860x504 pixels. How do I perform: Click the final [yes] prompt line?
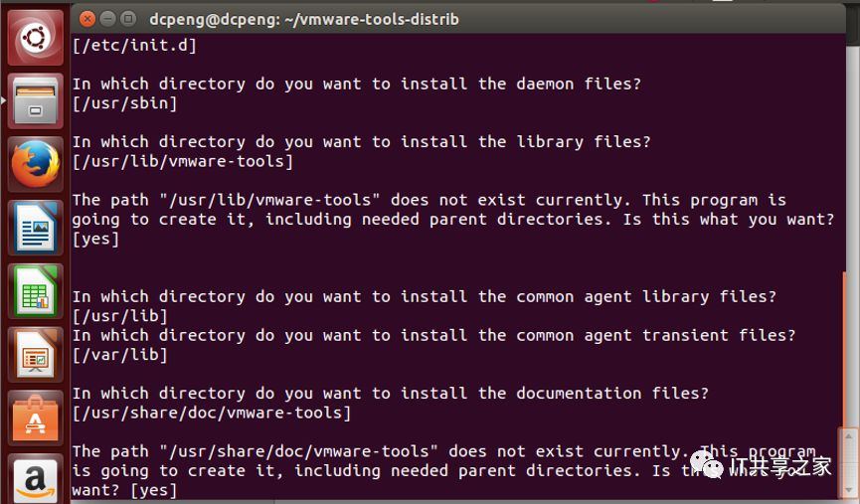pos(124,490)
